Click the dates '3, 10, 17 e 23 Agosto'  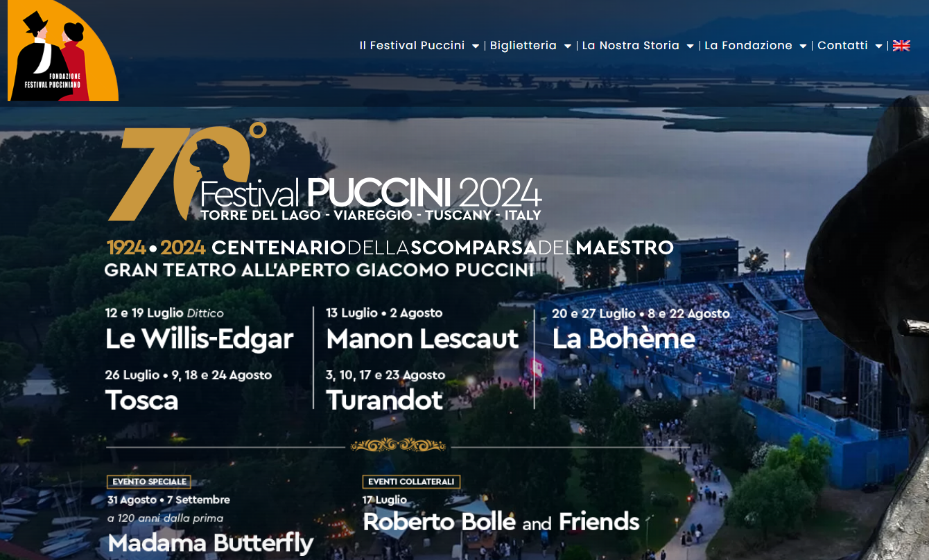(385, 375)
